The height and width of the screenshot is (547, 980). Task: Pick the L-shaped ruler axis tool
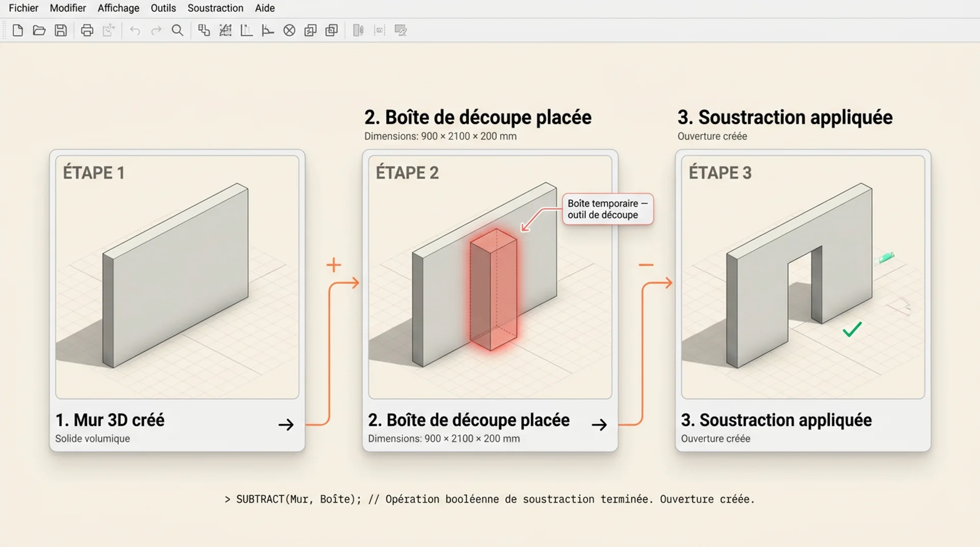[247, 31]
